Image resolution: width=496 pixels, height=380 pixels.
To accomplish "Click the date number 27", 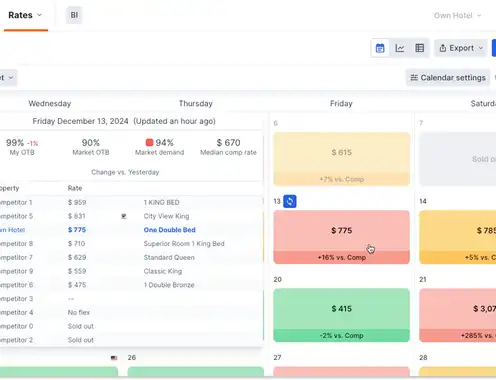I will pyautogui.click(x=277, y=358).
